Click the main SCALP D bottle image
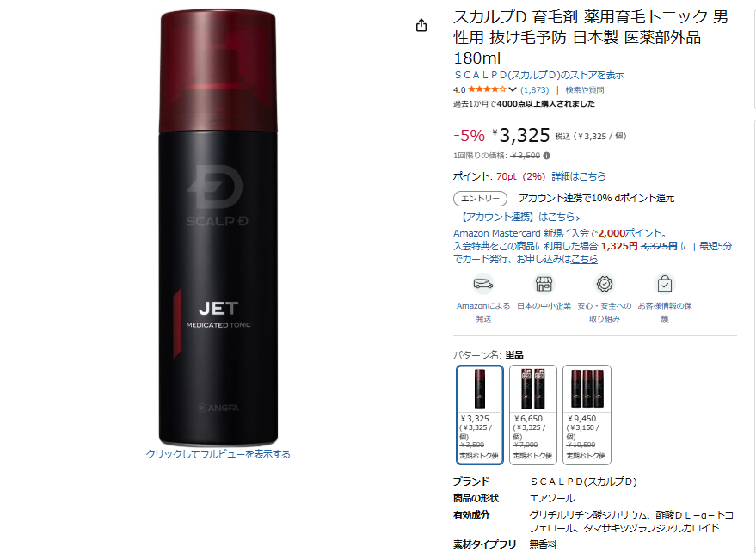The image size is (756, 553). point(218,228)
